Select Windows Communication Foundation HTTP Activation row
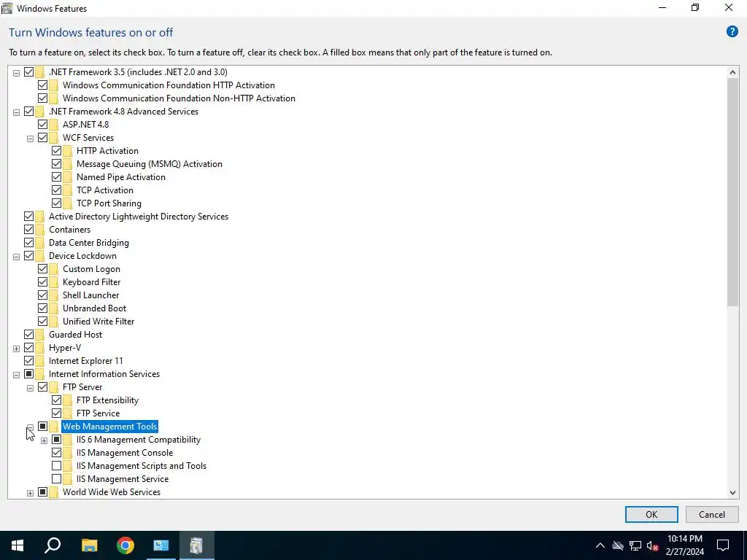 pyautogui.click(x=169, y=85)
